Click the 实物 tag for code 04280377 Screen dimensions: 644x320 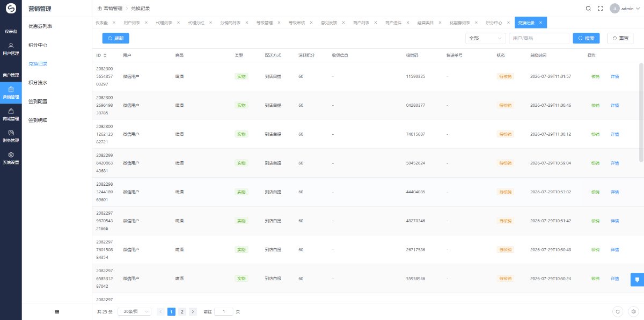point(241,105)
